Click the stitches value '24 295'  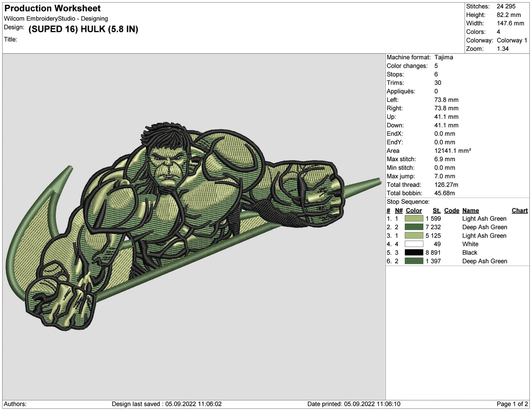tap(506, 6)
